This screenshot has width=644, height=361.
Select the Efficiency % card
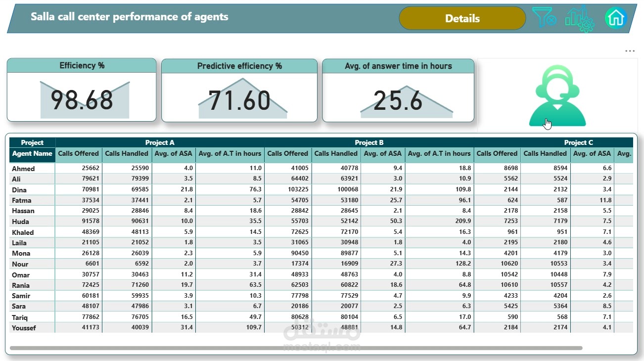coord(82,90)
